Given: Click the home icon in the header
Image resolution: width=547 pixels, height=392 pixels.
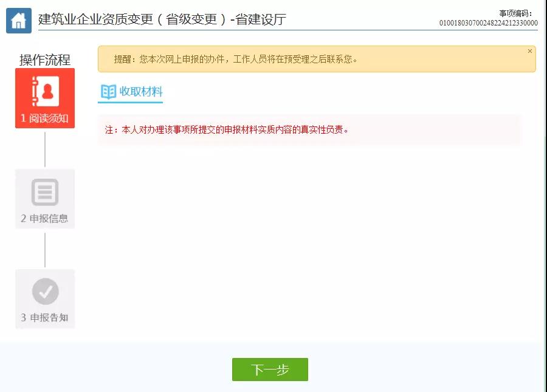Looking at the screenshot, I should coord(19,21).
